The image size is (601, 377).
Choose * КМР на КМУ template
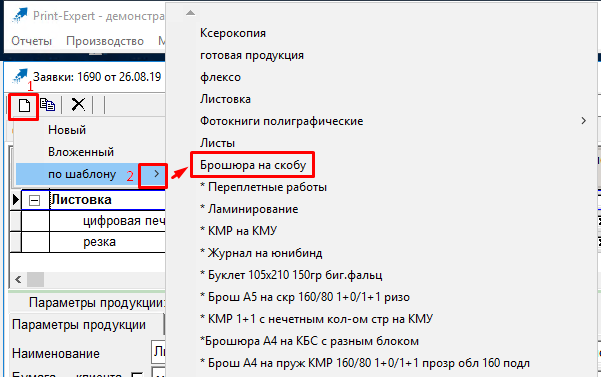pos(238,231)
